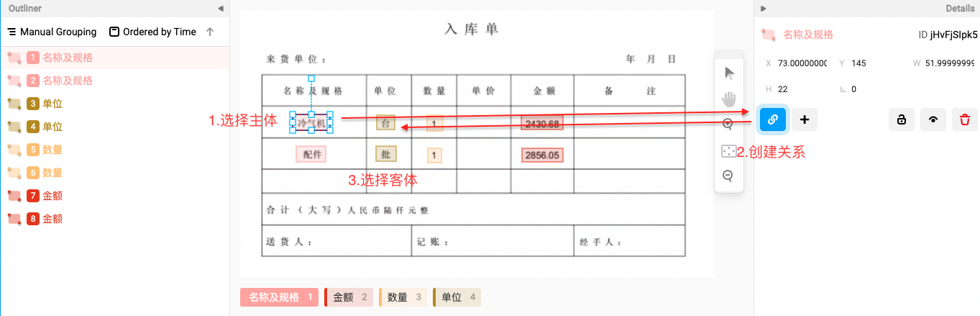Toggle region visibility with eye icon
The width and height of the screenshot is (980, 316).
(x=933, y=119)
